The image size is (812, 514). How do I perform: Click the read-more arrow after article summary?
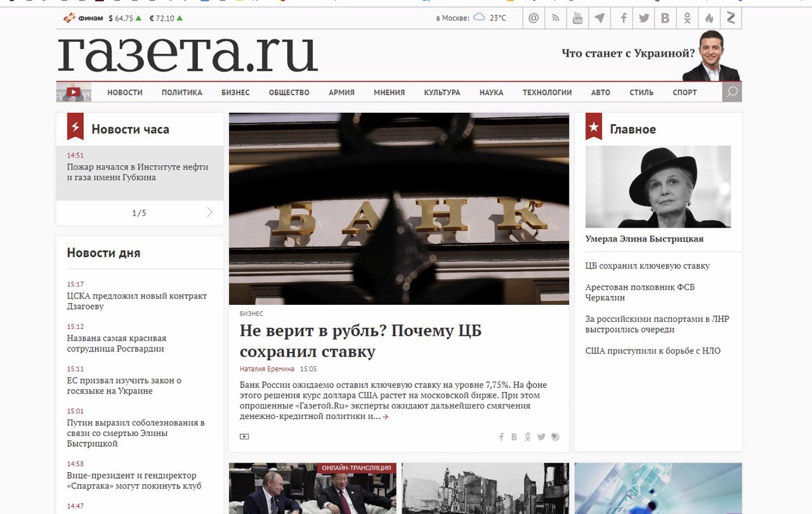click(385, 417)
